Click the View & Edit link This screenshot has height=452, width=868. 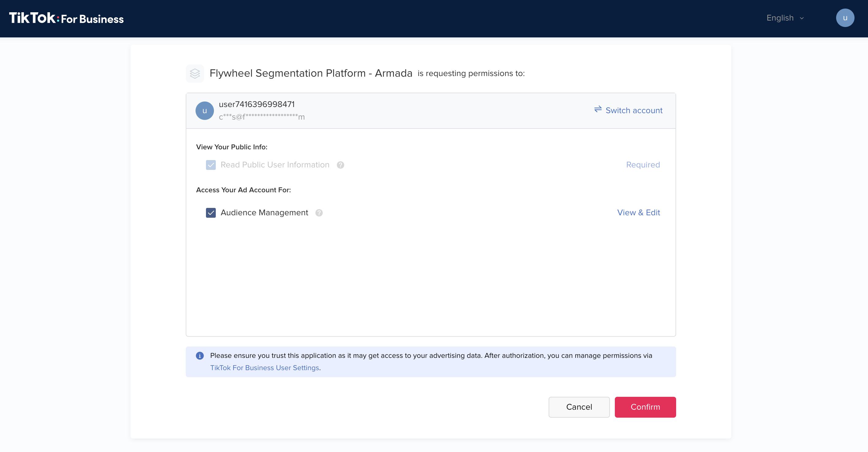(638, 213)
